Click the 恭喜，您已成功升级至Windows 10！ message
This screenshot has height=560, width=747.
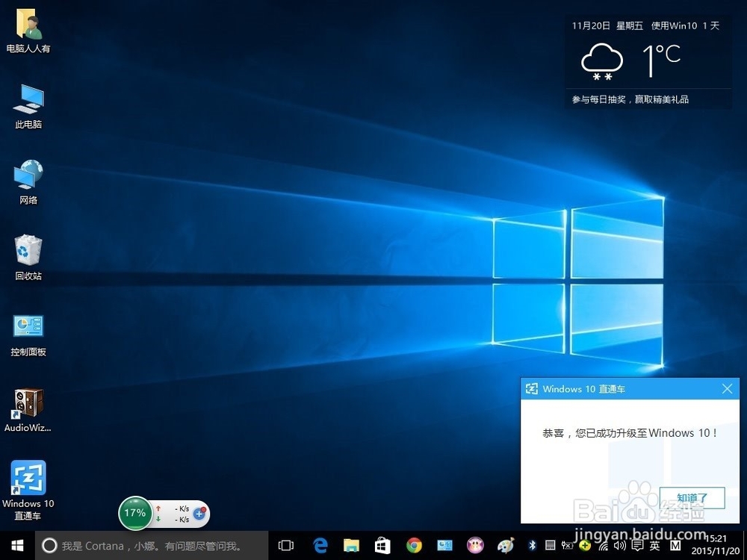coord(630,433)
